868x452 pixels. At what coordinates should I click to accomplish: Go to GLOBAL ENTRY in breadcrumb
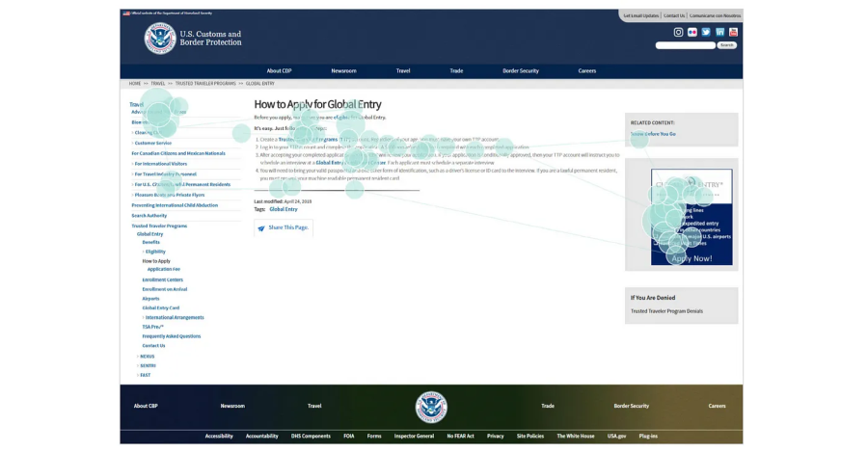260,84
